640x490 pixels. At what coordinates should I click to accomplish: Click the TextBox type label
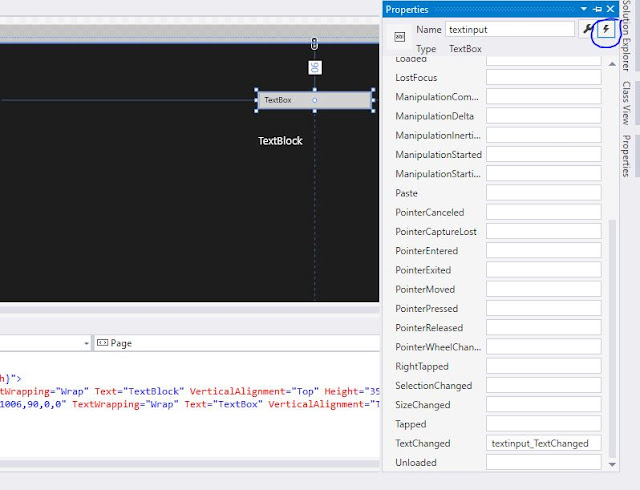click(465, 49)
